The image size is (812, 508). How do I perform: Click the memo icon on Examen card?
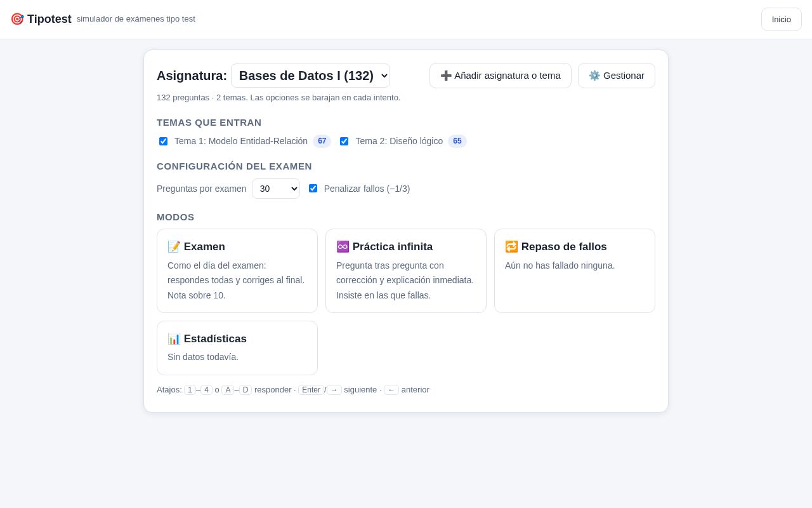[174, 247]
